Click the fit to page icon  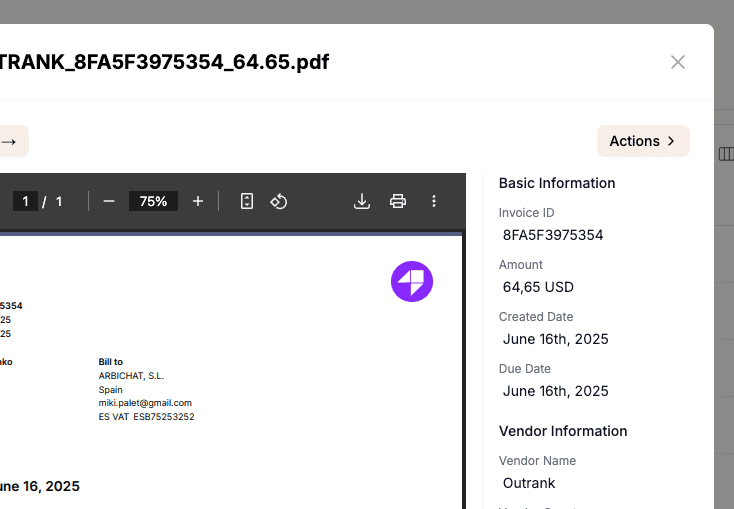247,201
